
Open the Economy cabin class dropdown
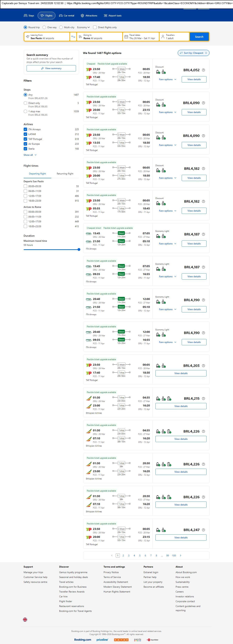click(83, 27)
